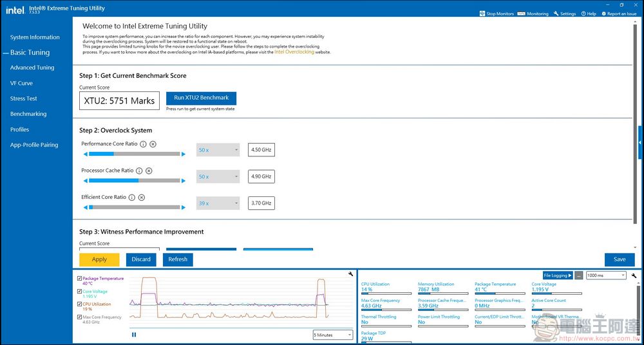Toggle the CPU Utilization checkbox
The image size is (644, 345).
pyautogui.click(x=80, y=304)
